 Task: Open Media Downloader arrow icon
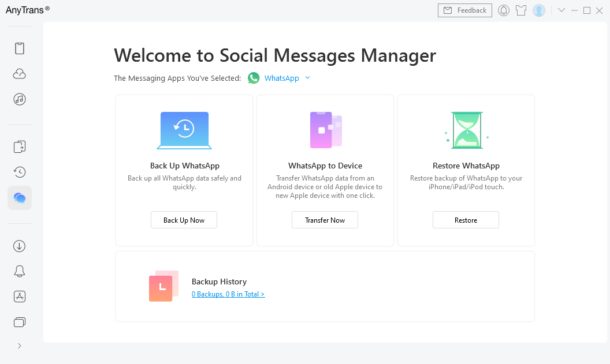point(20,246)
